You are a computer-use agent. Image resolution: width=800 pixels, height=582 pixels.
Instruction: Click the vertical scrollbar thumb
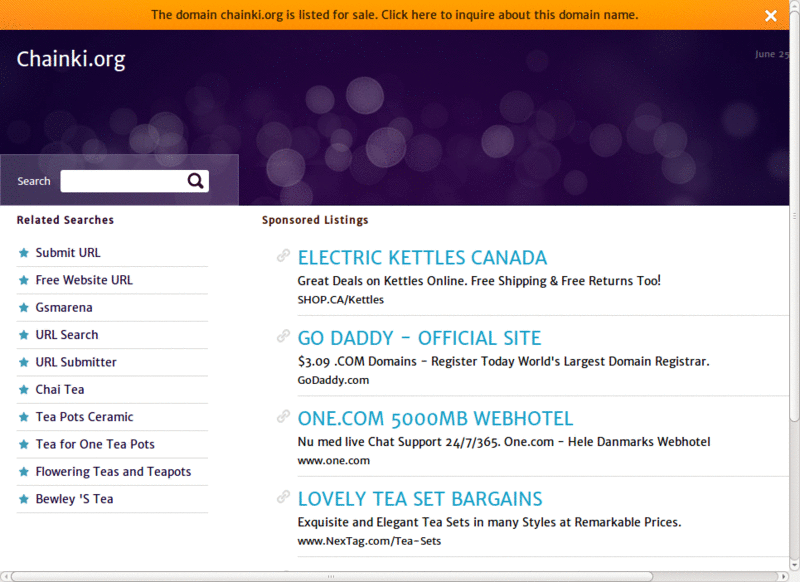[x=795, y=214]
